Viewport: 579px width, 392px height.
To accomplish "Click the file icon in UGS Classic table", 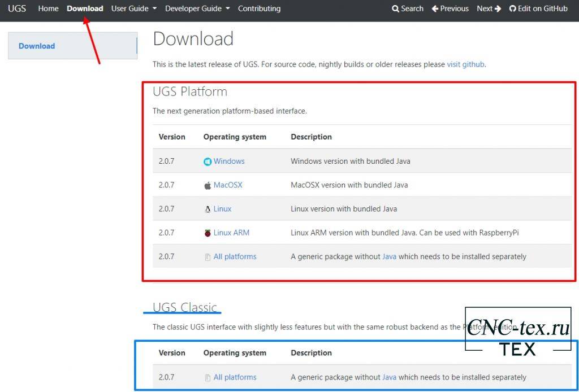I will (208, 378).
